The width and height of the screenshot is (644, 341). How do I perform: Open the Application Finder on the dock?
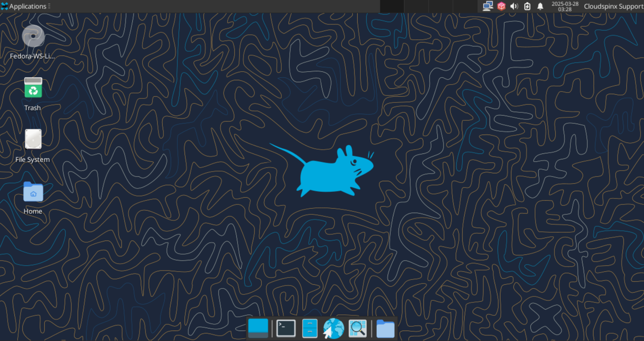click(x=357, y=328)
